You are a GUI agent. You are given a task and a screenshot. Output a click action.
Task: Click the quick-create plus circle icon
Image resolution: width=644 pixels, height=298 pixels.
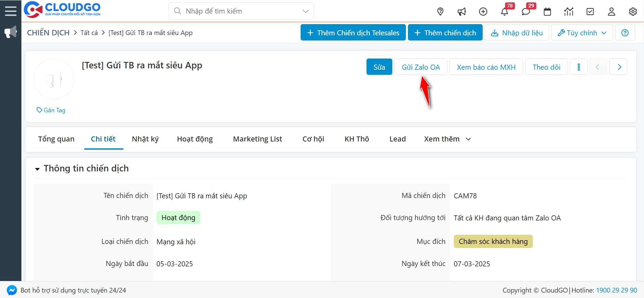pos(483,12)
